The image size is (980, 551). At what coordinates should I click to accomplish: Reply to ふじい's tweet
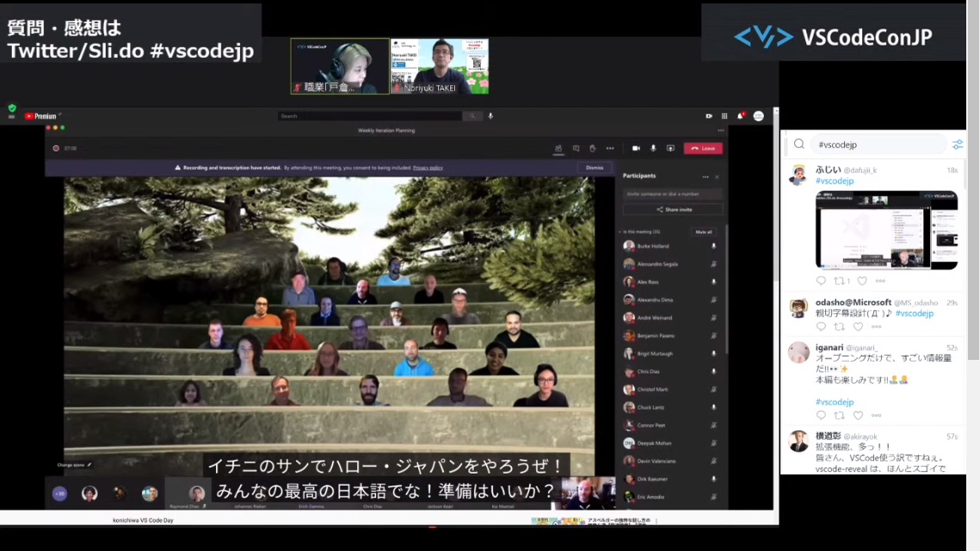point(821,282)
